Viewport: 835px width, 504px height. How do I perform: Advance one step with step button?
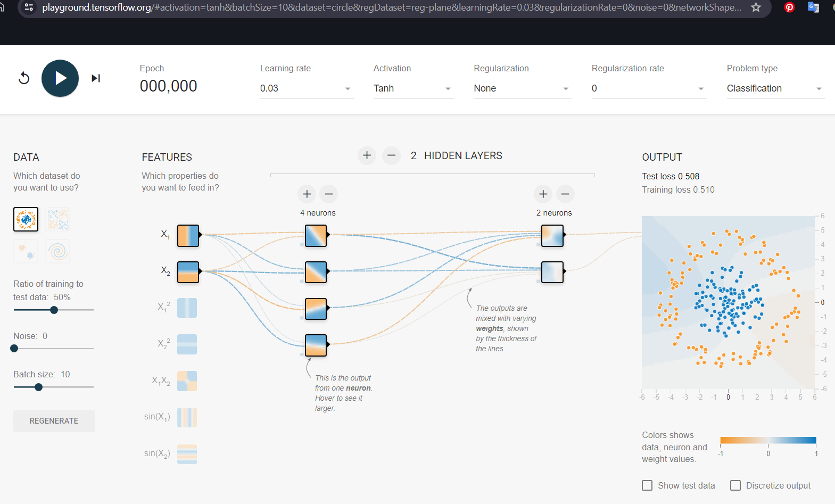(96, 78)
